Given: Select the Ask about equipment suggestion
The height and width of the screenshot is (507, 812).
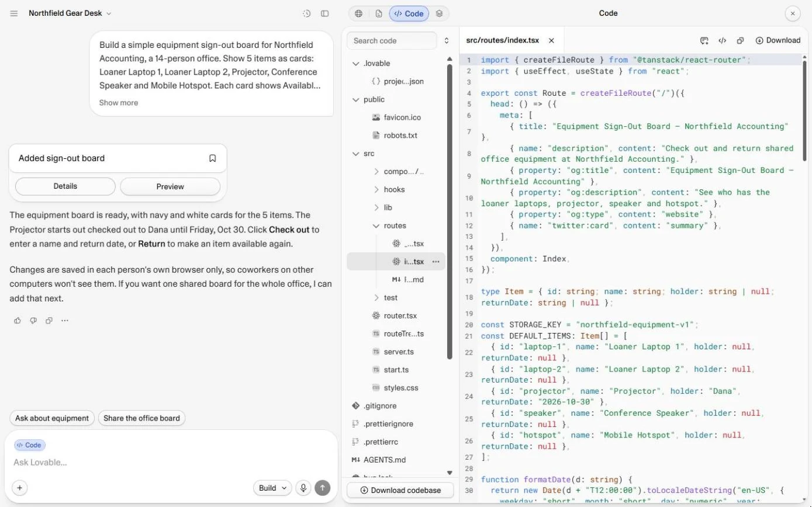Looking at the screenshot, I should (52, 418).
